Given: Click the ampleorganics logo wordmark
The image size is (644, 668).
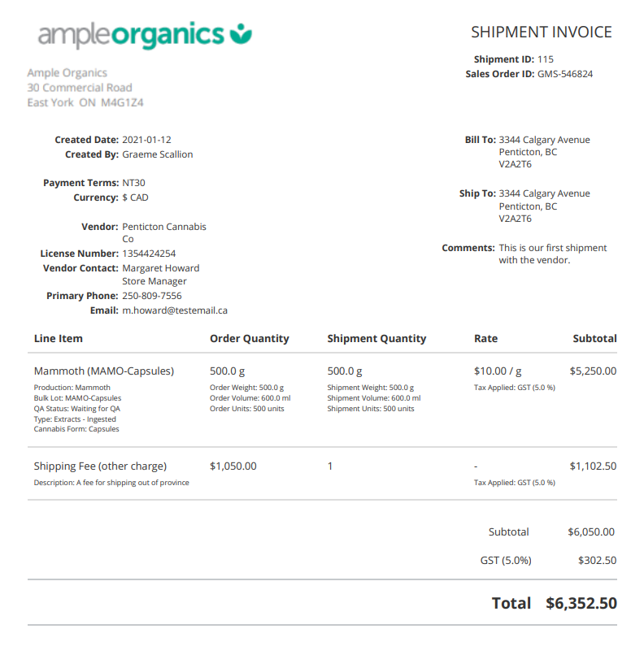Looking at the screenshot, I should coord(131,34).
